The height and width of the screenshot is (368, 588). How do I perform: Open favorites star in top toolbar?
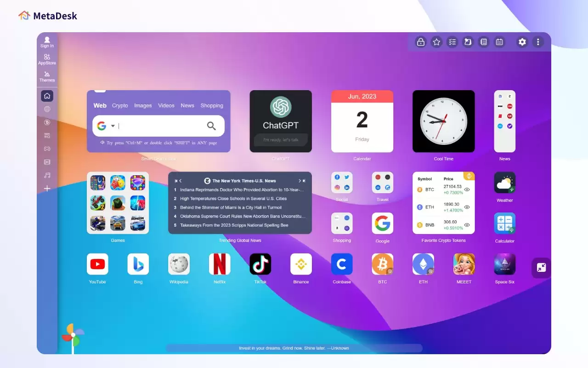(x=436, y=42)
